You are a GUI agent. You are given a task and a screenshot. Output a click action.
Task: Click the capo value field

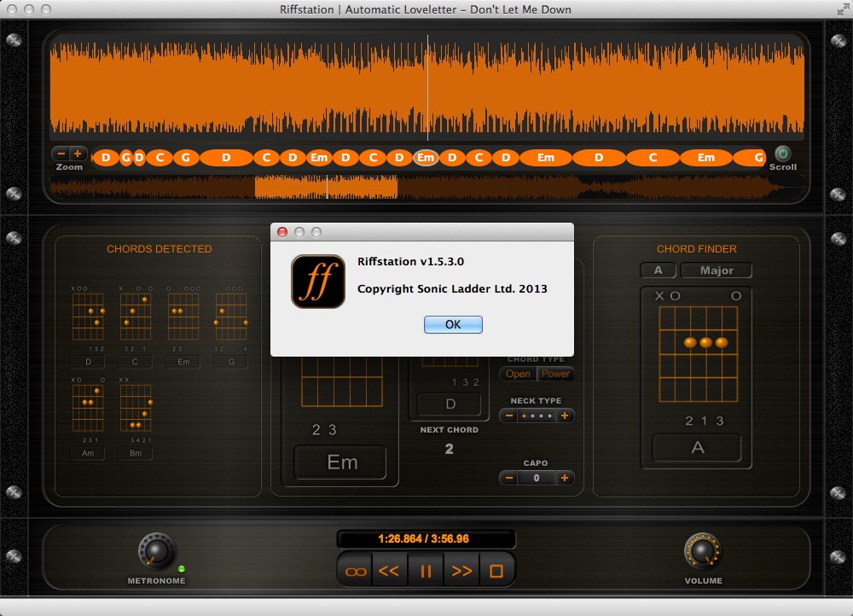pyautogui.click(x=537, y=478)
